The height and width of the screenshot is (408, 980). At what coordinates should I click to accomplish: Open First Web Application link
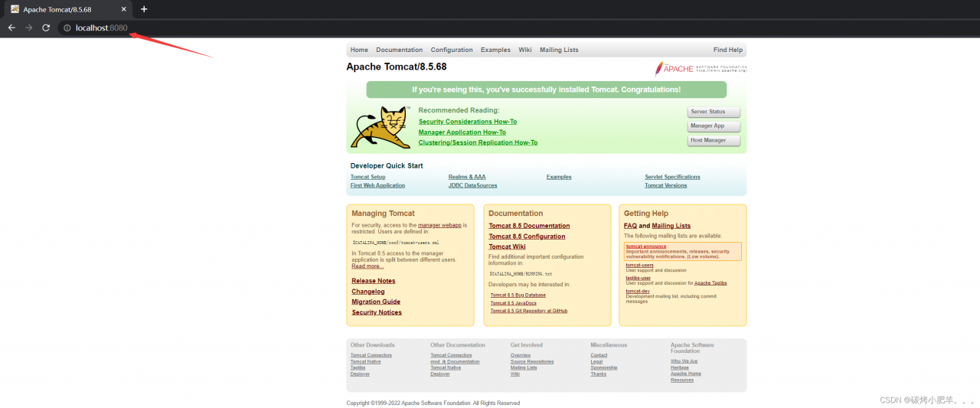(x=377, y=185)
